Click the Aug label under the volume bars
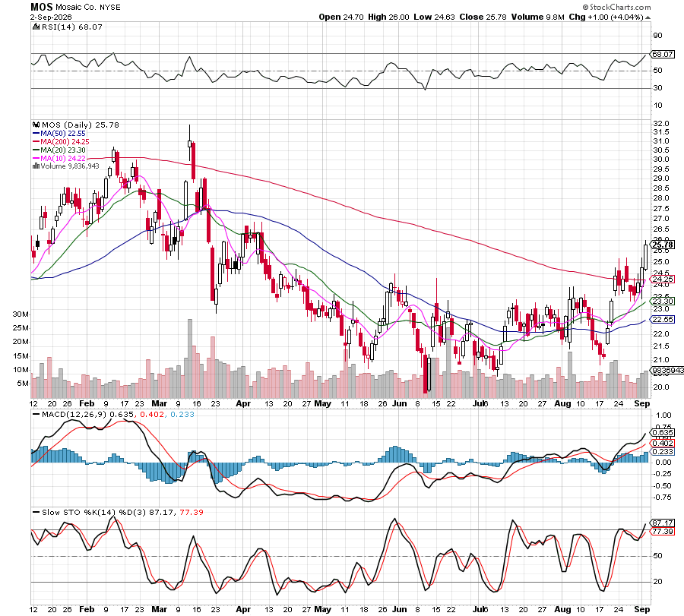Viewport: 684px width, 616px height. point(562,403)
